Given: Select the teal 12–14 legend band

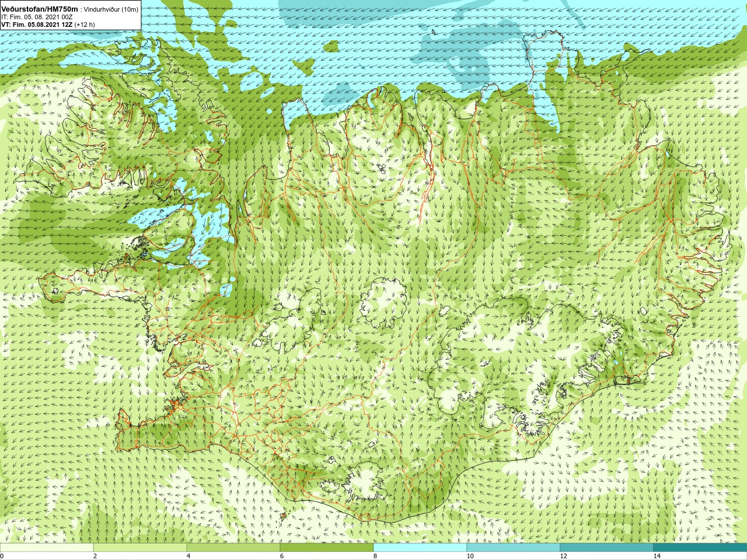Looking at the screenshot, I should click(607, 548).
